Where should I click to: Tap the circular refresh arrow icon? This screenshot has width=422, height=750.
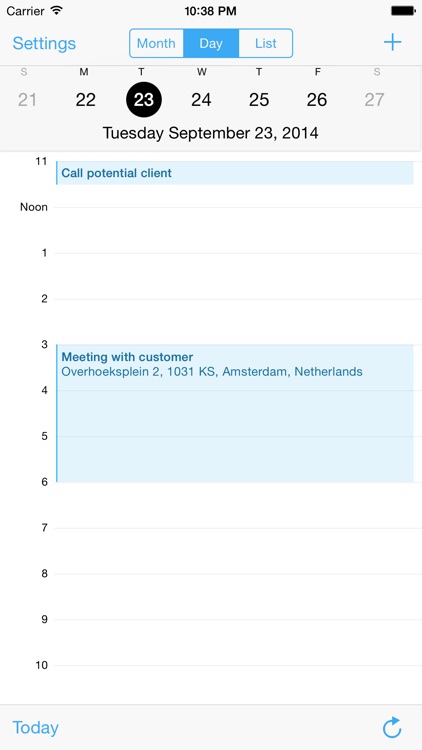point(392,728)
